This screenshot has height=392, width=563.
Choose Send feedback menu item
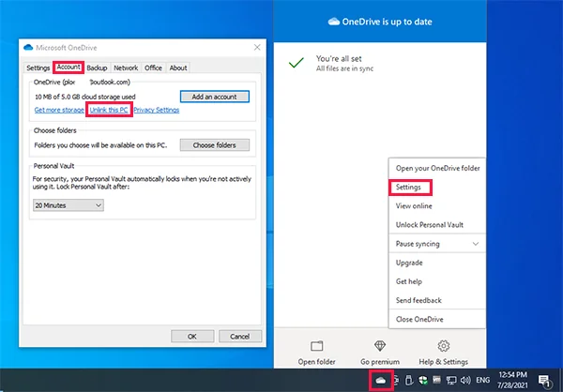click(x=437, y=300)
